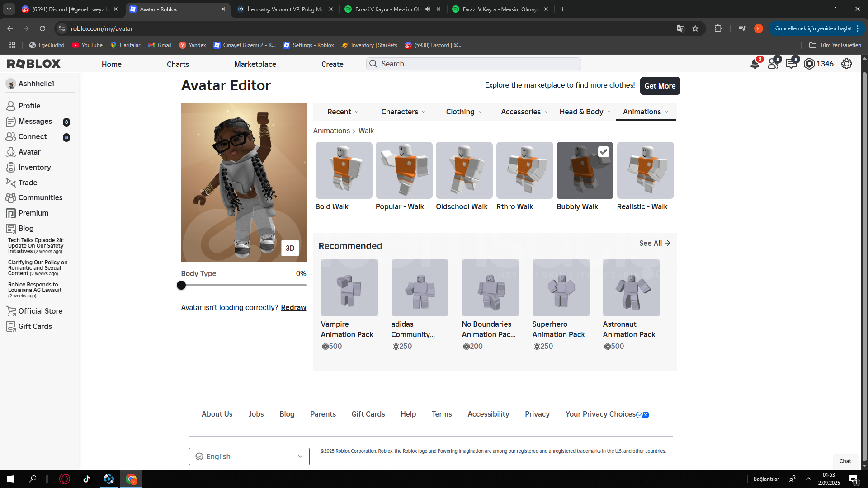Open the Chat button

click(x=845, y=461)
